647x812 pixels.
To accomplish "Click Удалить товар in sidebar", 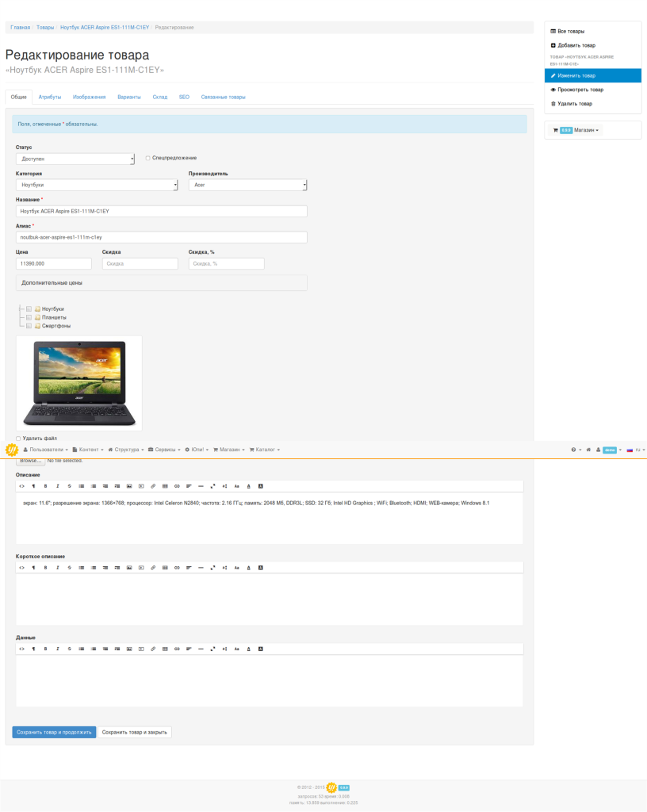I will (x=592, y=104).
